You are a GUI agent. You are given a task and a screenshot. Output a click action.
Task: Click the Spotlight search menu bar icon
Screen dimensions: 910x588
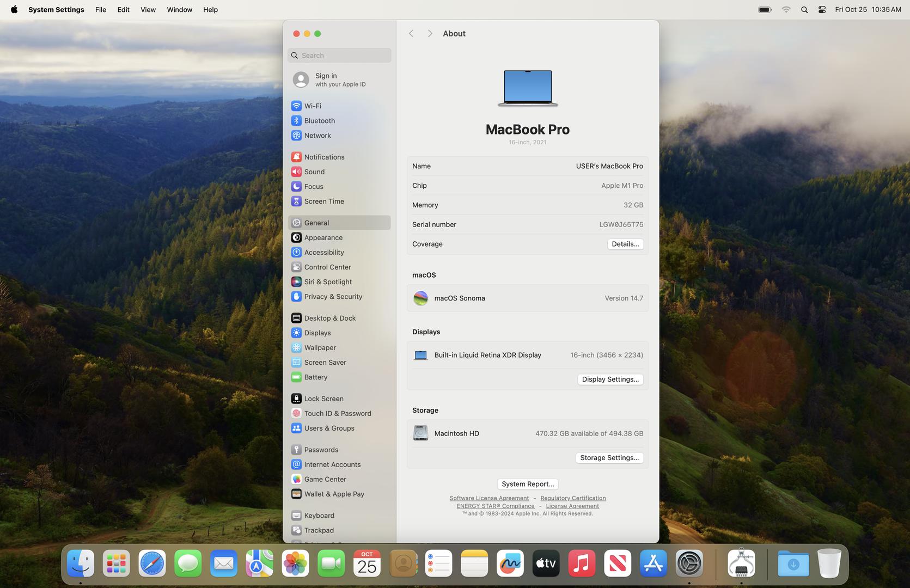click(804, 10)
